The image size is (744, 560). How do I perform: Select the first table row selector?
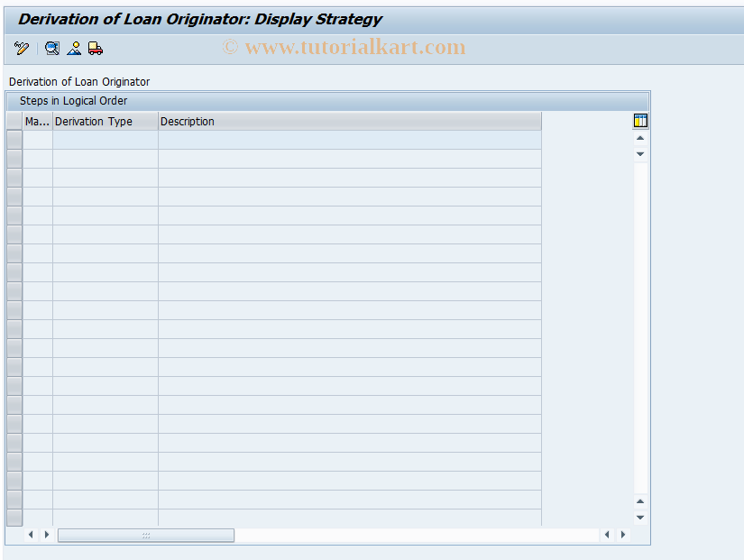pyautogui.click(x=14, y=140)
